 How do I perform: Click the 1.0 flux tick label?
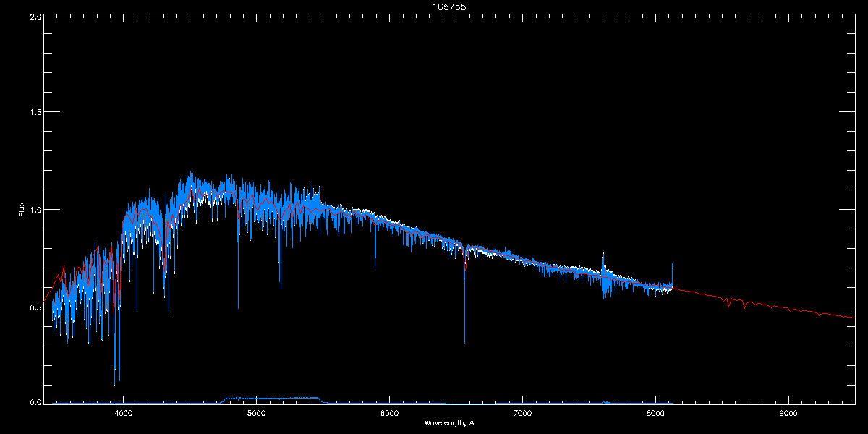(x=34, y=210)
